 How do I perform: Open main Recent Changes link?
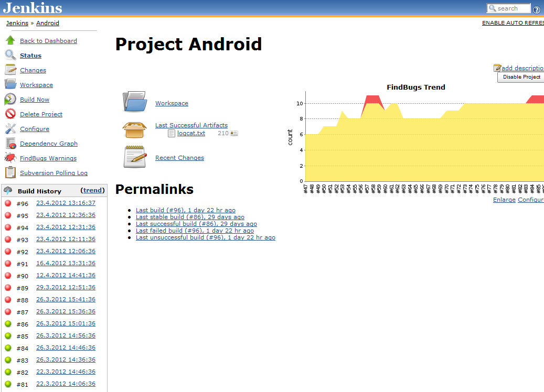point(180,158)
